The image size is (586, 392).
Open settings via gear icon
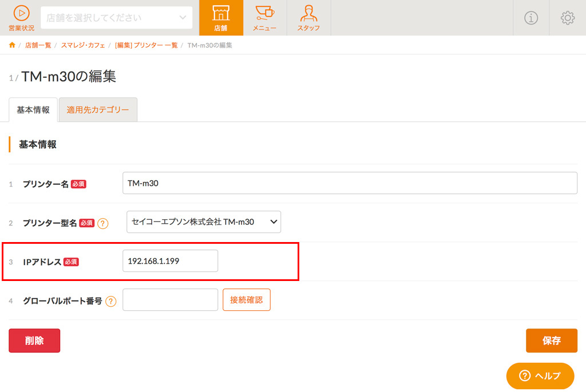click(x=567, y=18)
